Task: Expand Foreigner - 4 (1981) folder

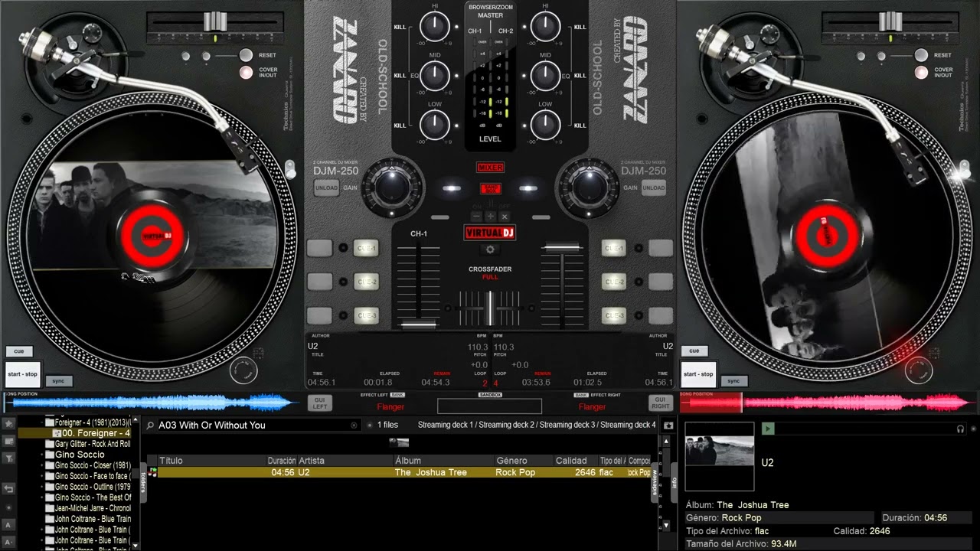Action: coord(42,422)
